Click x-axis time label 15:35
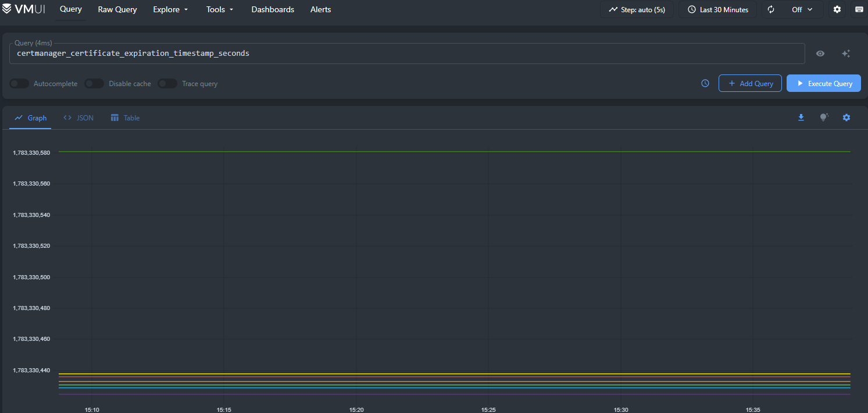This screenshot has width=868, height=413. pos(753,410)
